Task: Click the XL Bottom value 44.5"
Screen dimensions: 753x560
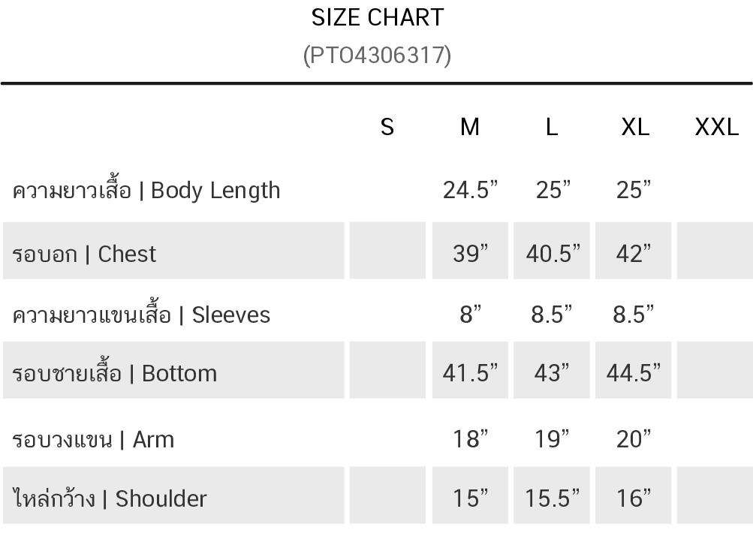Action: point(634,373)
